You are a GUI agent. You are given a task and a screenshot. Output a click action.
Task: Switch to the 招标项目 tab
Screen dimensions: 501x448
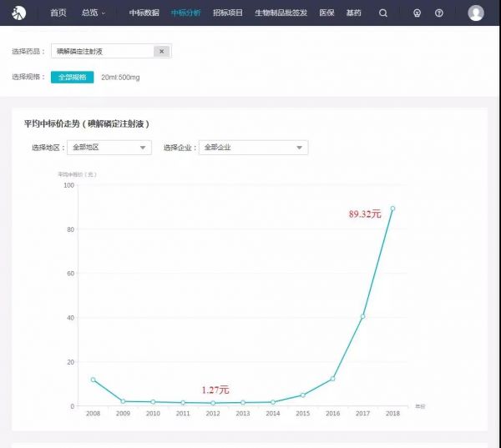pos(225,13)
